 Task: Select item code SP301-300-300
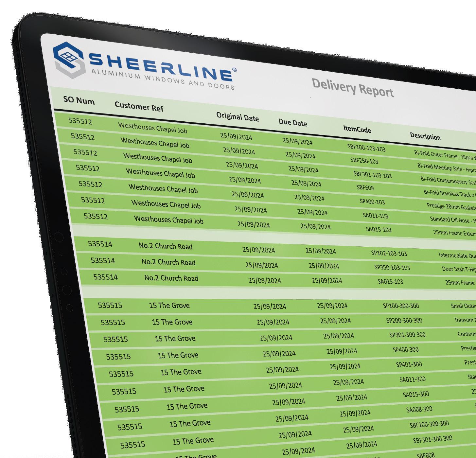pos(408,335)
